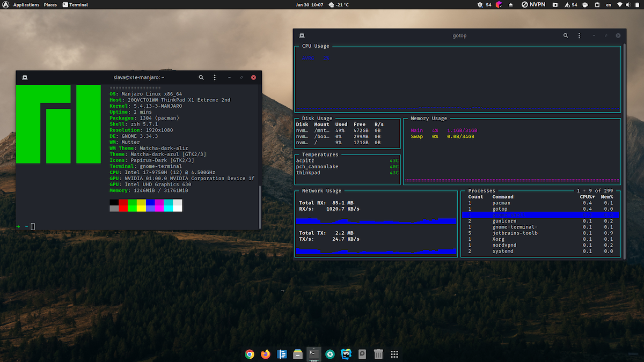The image size is (644, 362).
Task: Switch keyboard layout 'en' indicator
Action: tap(609, 5)
